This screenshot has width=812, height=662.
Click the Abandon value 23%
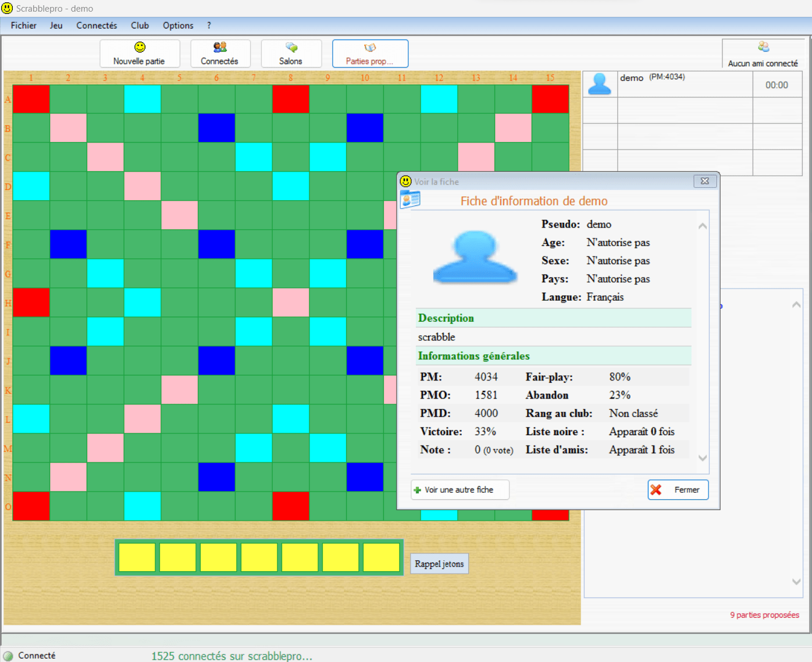(620, 395)
